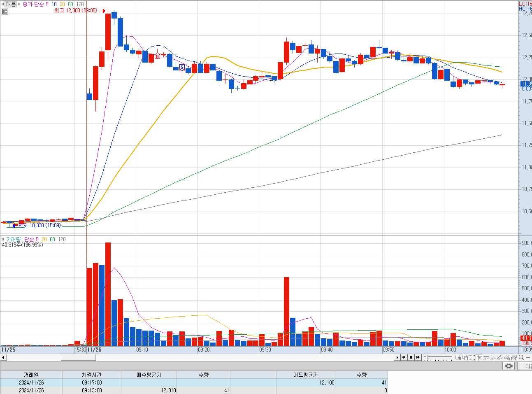The image size is (532, 394).
Task: Click the 체결시간 column header
Action: pyautogui.click(x=92, y=375)
